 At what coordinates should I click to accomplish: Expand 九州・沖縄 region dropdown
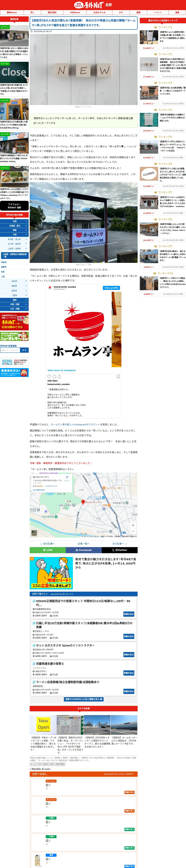pyautogui.click(x=14, y=309)
